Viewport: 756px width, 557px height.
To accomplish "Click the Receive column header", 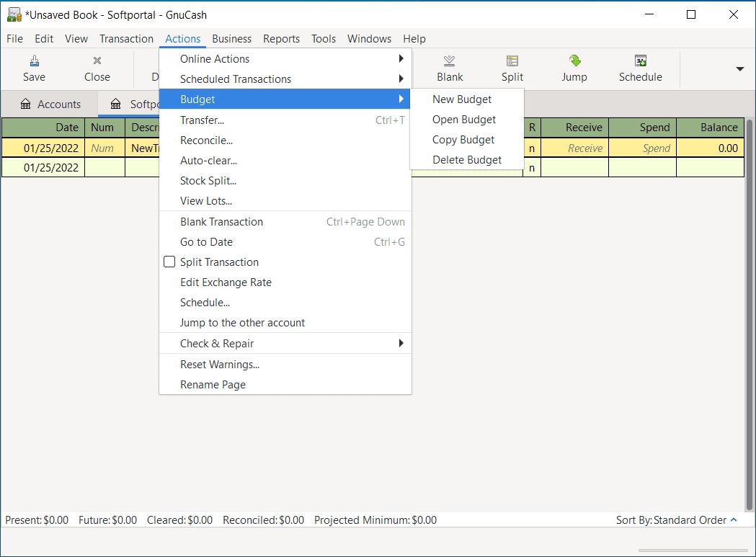I will pyautogui.click(x=574, y=128).
